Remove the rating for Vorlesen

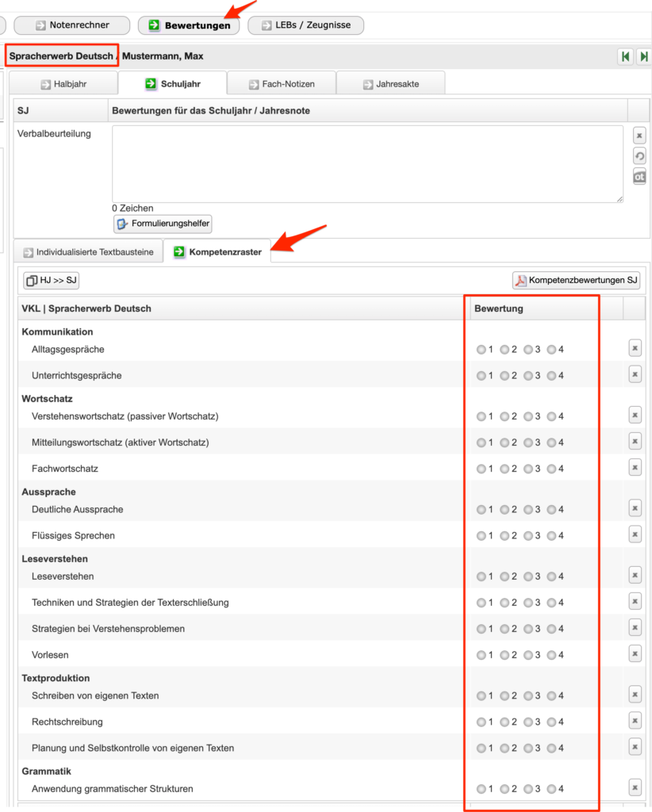tap(635, 653)
